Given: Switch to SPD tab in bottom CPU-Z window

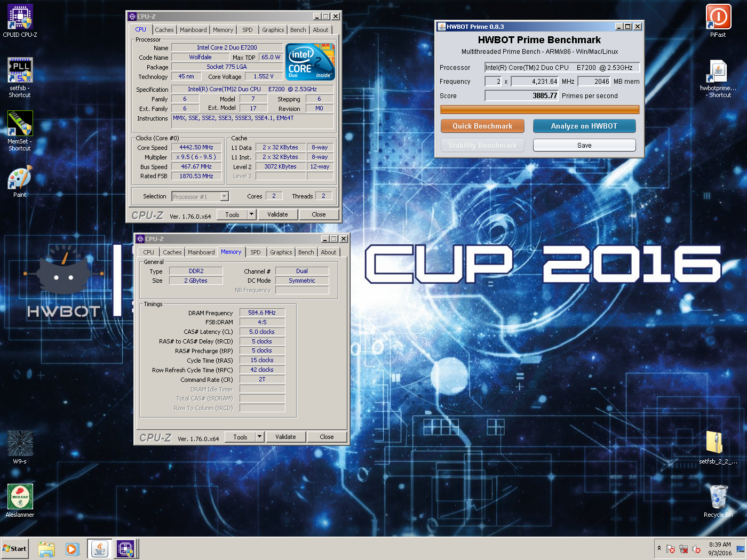Looking at the screenshot, I should pos(256,252).
